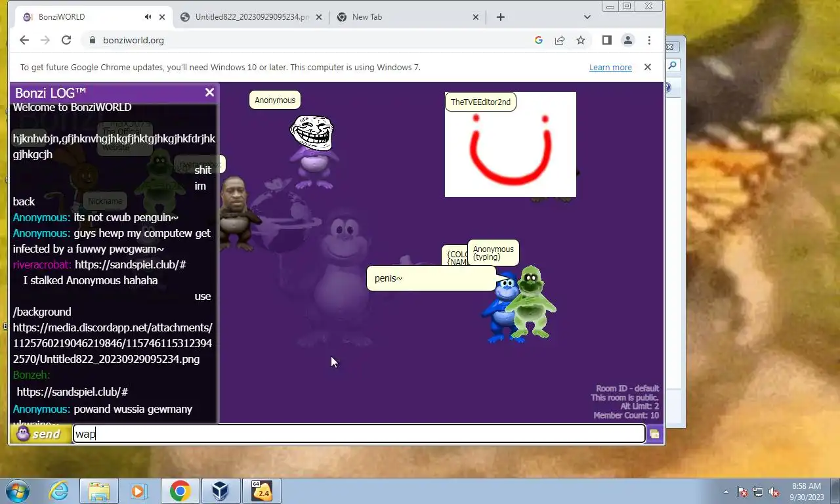Focus the chat message input field
This screenshot has height=504, width=840.
359,434
